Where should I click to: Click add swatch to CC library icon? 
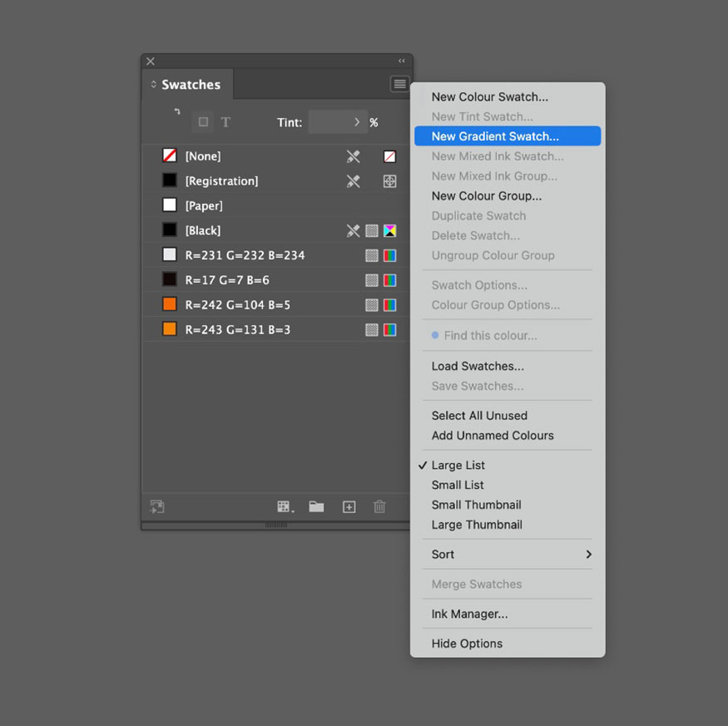tap(157, 506)
